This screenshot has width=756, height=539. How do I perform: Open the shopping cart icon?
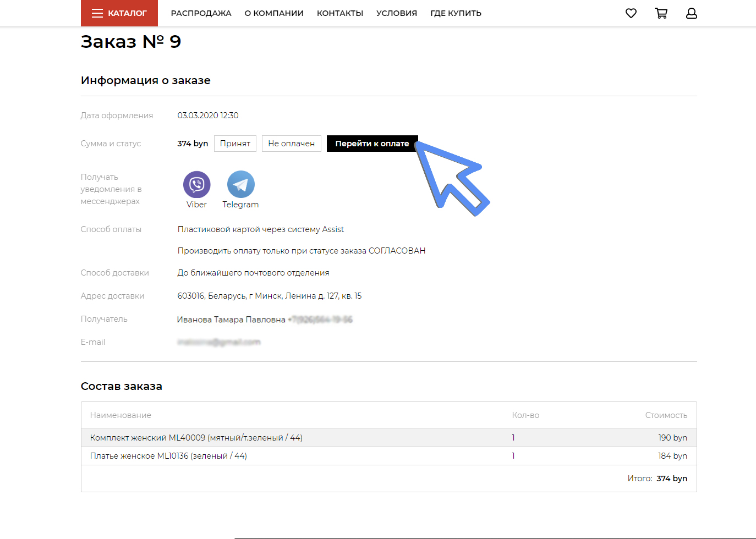pos(661,13)
